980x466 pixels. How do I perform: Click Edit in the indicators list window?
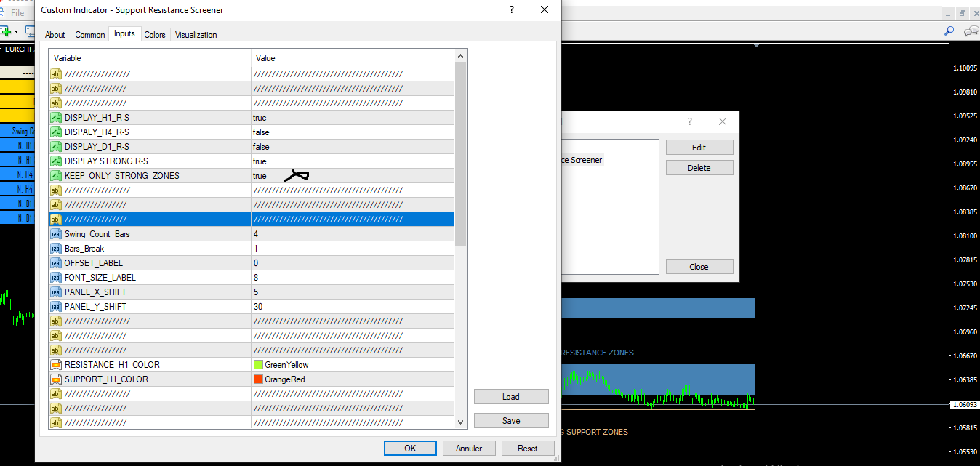pyautogui.click(x=699, y=148)
